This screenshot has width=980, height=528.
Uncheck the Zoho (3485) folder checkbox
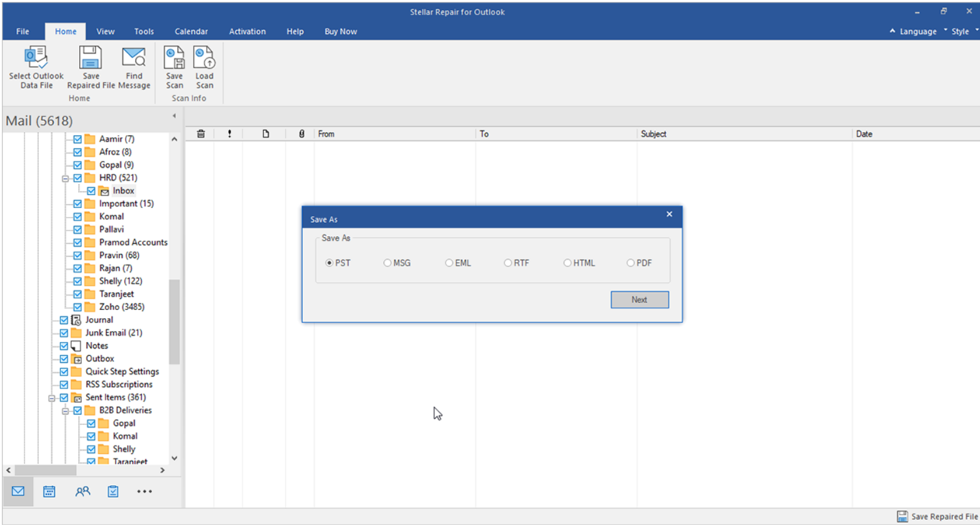point(77,307)
